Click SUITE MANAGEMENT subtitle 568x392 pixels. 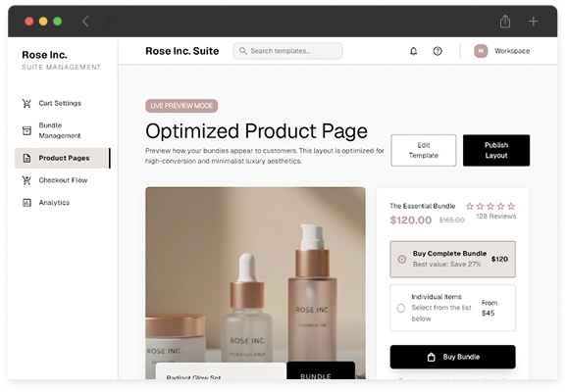tap(61, 68)
